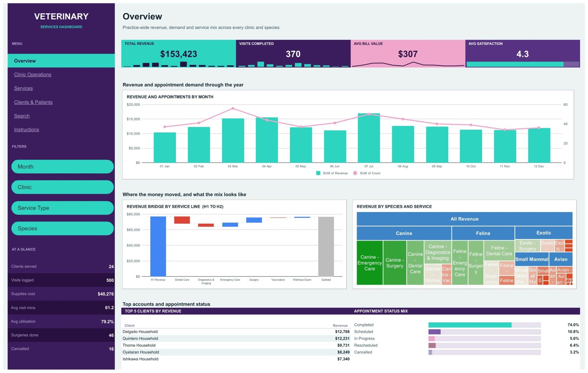This screenshot has height=373, width=588.
Task: Select the Feline treemap header
Action: [x=483, y=233]
